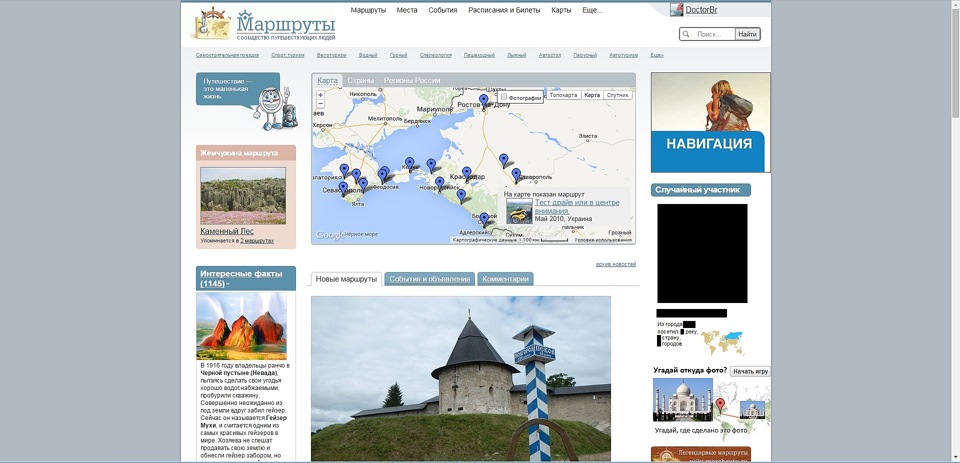Select the Страны tab

pyautogui.click(x=361, y=80)
